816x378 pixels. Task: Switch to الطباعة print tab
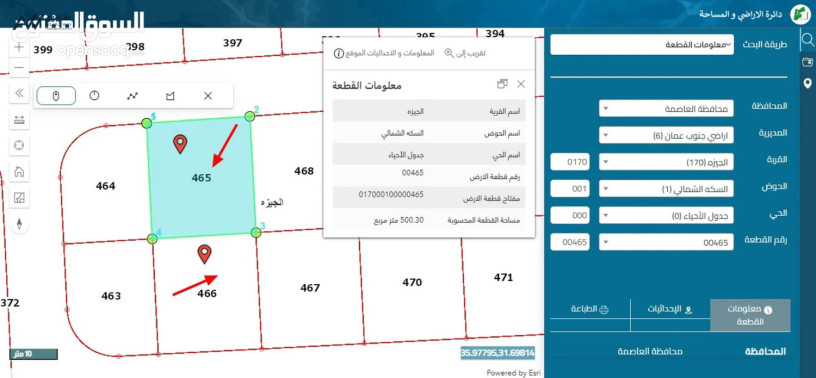590,309
